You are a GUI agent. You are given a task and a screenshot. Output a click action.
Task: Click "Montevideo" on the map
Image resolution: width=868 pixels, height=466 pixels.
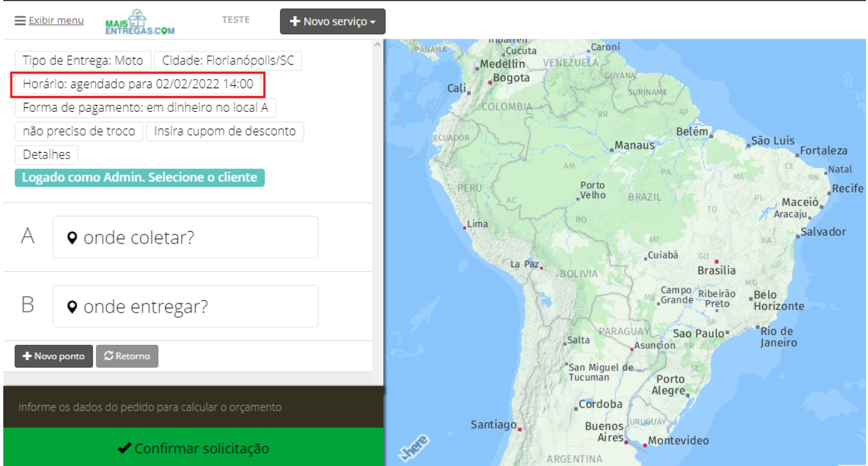[x=678, y=440]
